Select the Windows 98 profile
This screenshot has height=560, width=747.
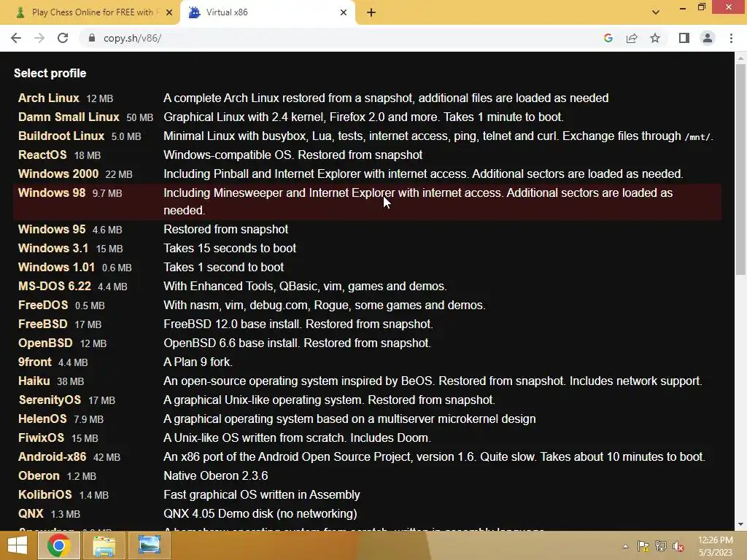click(52, 193)
